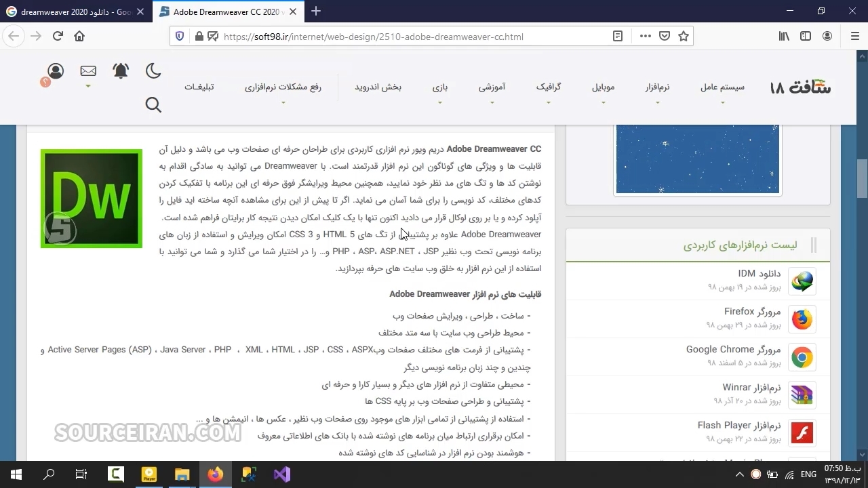Viewport: 868px width, 488px height.
Task: Reload the current page
Action: click(x=58, y=37)
